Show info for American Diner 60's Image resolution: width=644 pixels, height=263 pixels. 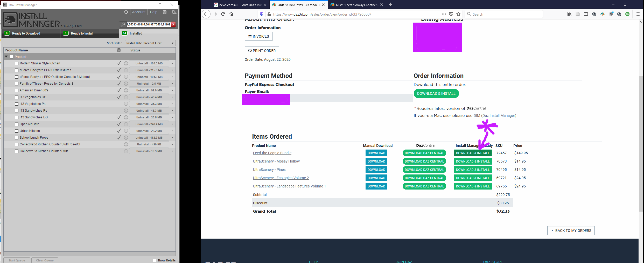(126, 90)
